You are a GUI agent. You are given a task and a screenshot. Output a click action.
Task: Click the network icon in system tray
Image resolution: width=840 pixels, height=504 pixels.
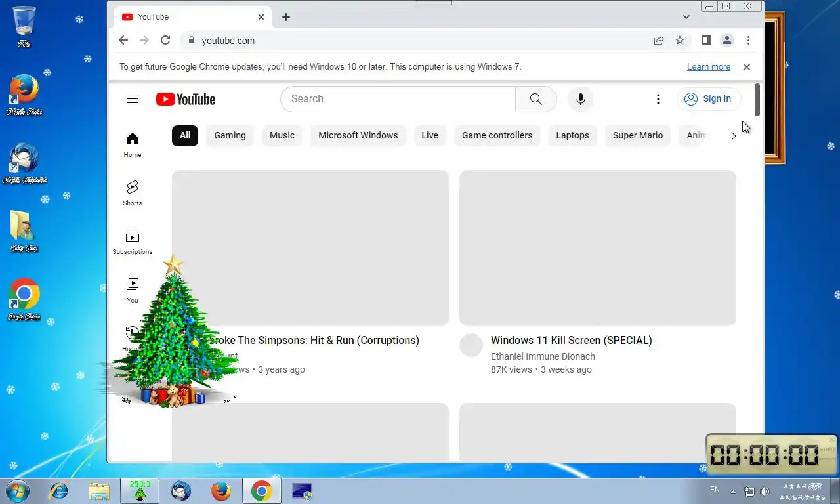(x=749, y=491)
